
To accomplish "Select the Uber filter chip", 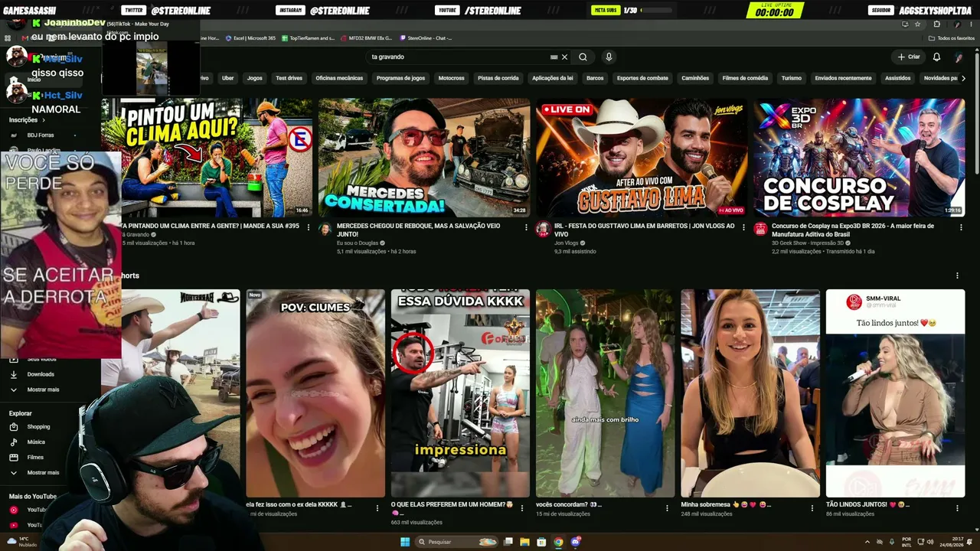I will [227, 78].
